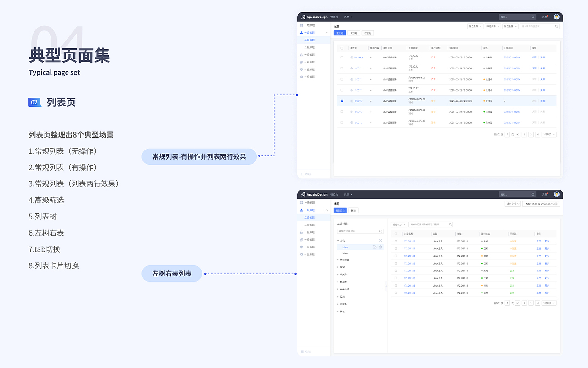Click the 输入事件ID查询 input field

tap(539, 26)
